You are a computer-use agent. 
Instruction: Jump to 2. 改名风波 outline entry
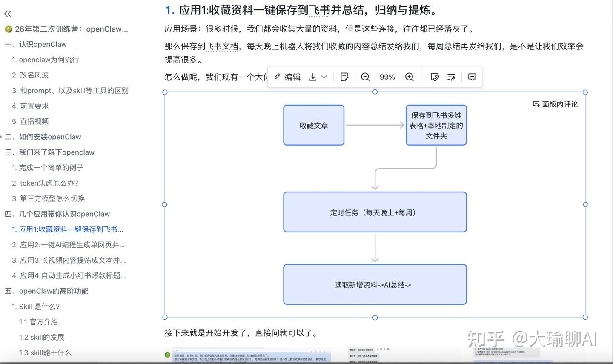click(x=30, y=75)
